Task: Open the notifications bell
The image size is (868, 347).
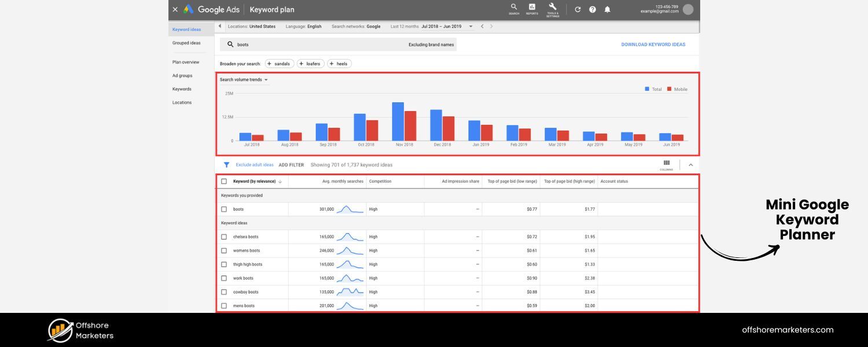Action: point(607,9)
